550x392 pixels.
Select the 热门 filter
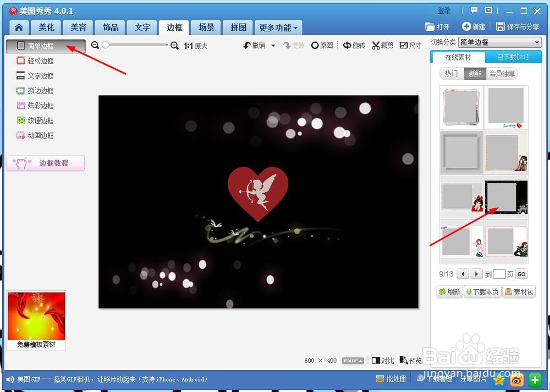[x=452, y=74]
